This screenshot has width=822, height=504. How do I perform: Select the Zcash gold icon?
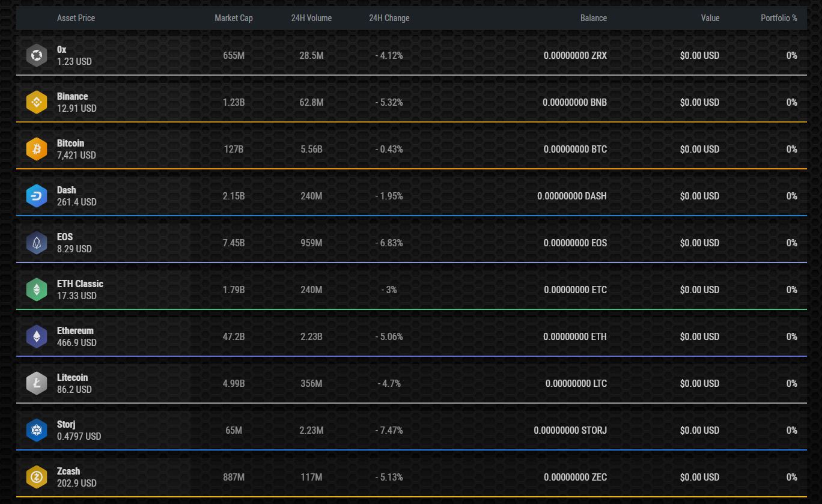point(37,477)
